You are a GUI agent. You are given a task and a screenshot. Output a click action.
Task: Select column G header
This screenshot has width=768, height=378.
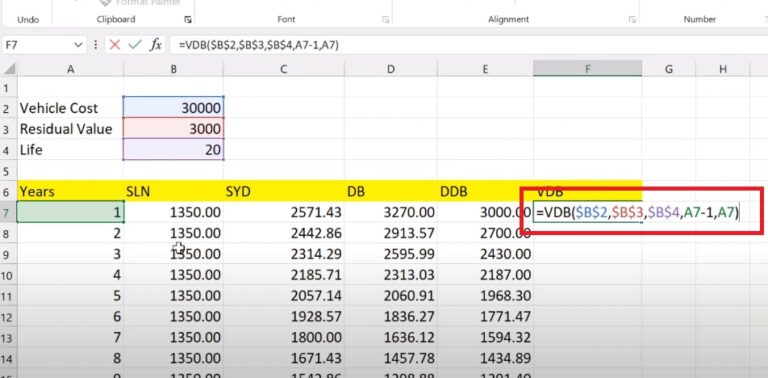[669, 70]
